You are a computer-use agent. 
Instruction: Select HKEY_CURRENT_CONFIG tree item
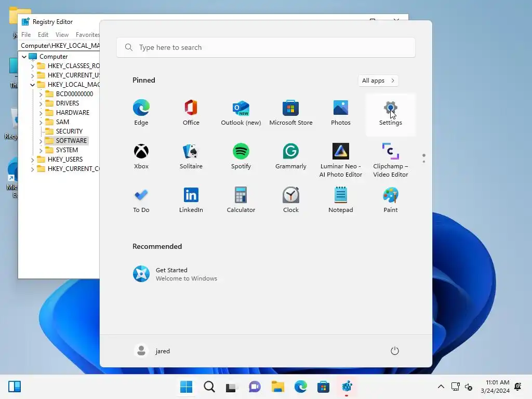point(74,169)
